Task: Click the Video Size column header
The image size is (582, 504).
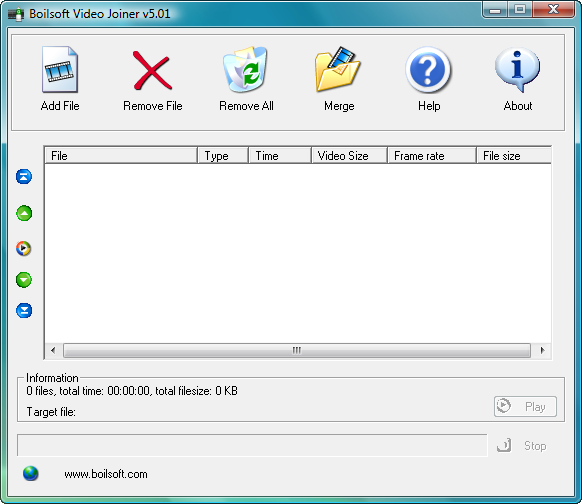Action: [349, 156]
